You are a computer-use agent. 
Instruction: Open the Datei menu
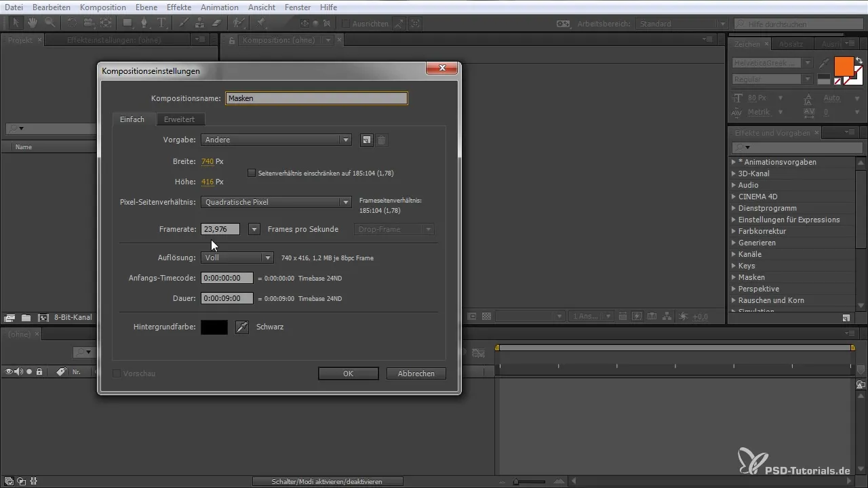(14, 7)
